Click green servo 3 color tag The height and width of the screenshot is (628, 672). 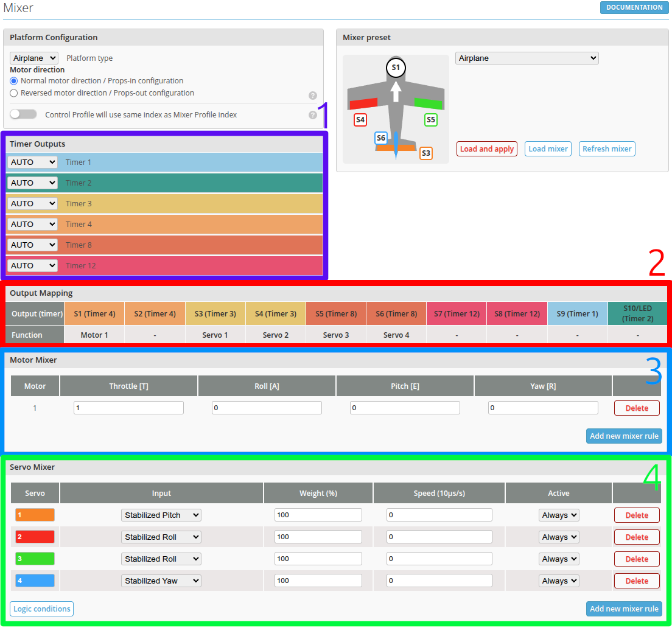(35, 559)
